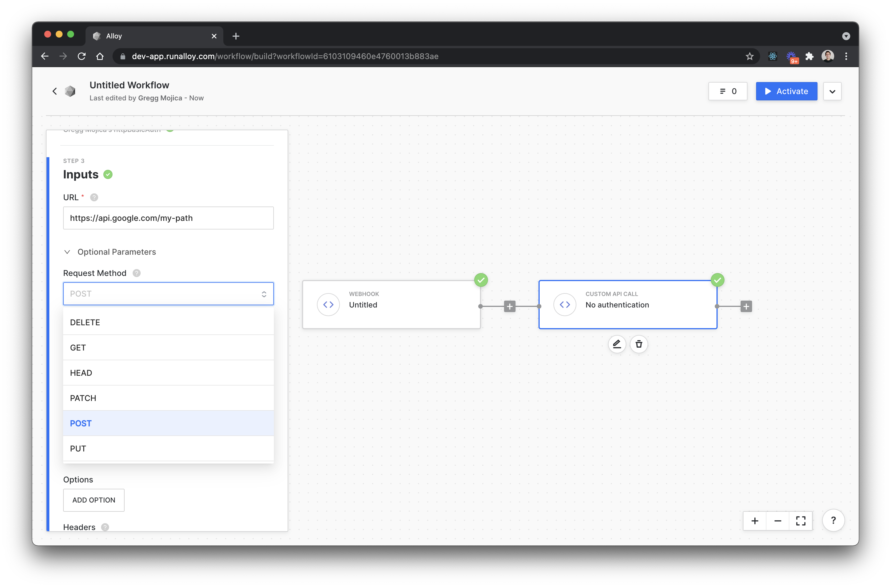Screen dimensions: 891x588
Task: Click the ADD OPTION button
Action: [x=94, y=500]
